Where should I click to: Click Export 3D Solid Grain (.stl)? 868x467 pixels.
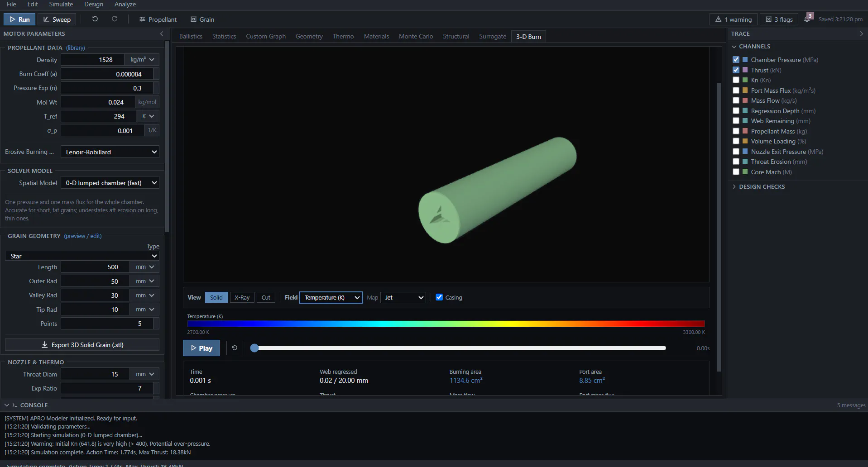pos(82,345)
